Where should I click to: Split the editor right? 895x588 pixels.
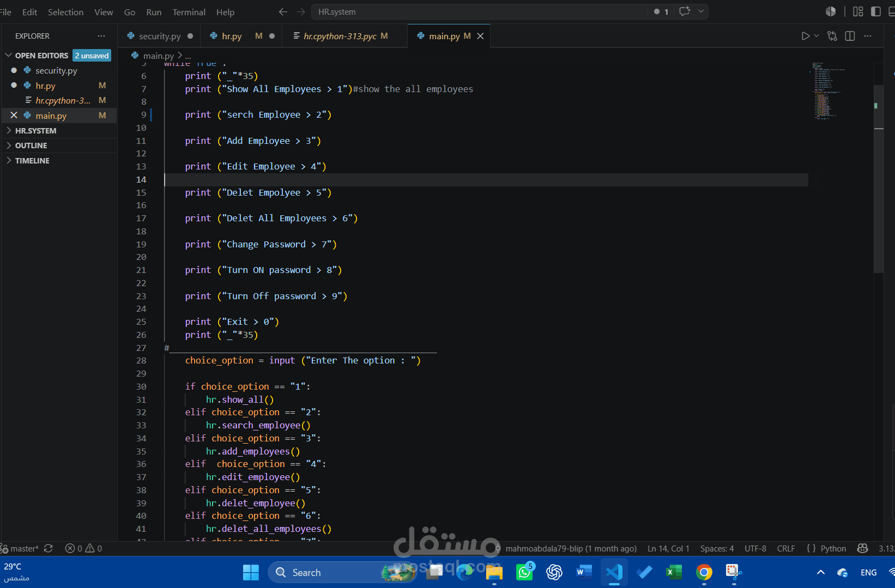pos(850,36)
